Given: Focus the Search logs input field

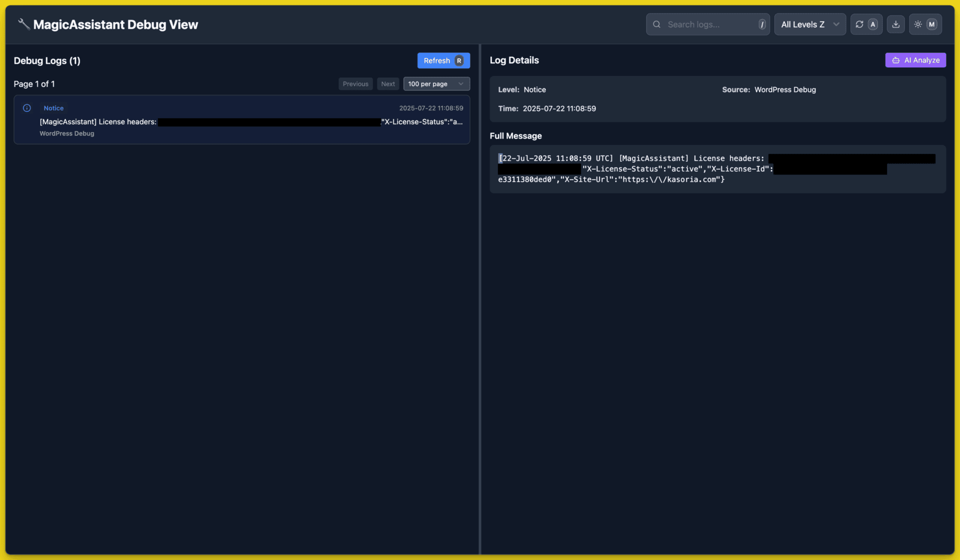Looking at the screenshot, I should tap(707, 24).
